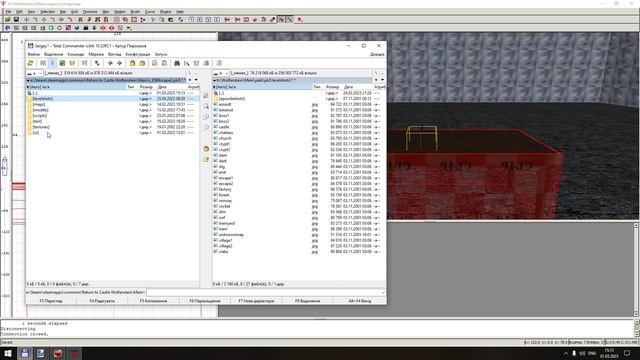The height and width of the screenshot is (360, 640).
Task: Click the pack files icon in Total Commander
Action: tap(132, 63)
